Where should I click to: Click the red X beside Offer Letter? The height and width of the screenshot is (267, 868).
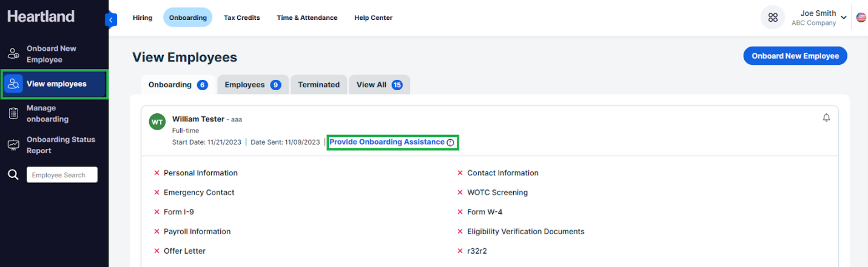[156, 251]
